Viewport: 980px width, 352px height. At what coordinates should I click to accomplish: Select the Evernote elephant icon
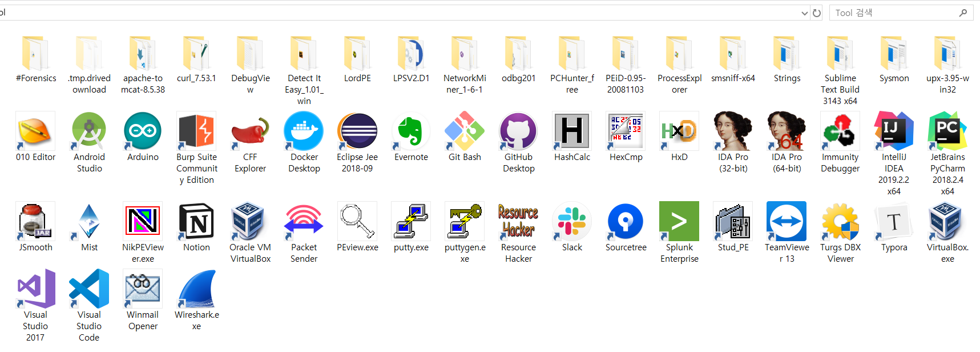411,131
